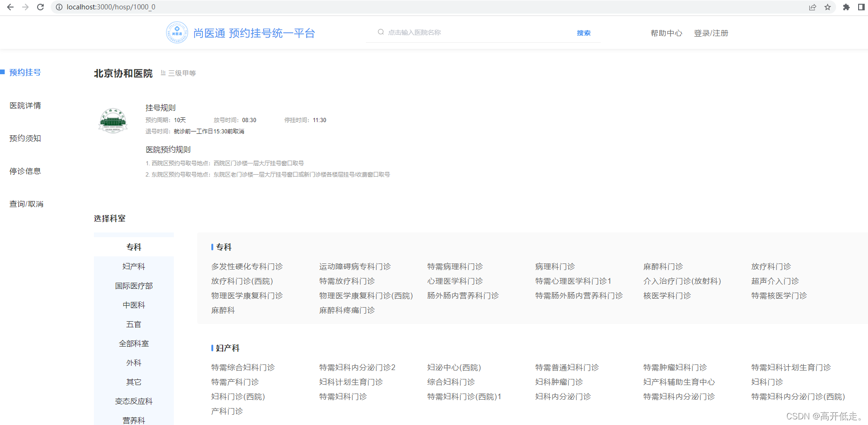
Task: Open 妇产科辅助生育中心
Action: (679, 382)
